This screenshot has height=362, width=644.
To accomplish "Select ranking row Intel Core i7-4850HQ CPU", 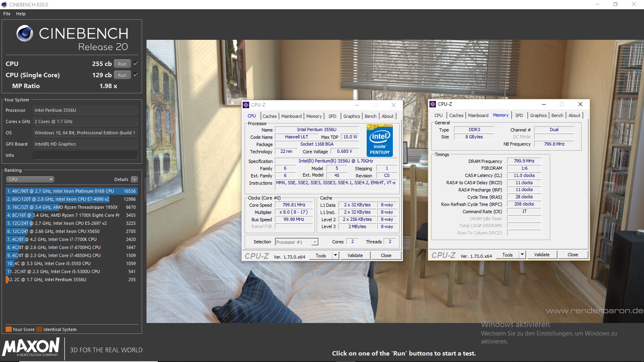I will pyautogui.click(x=72, y=255).
